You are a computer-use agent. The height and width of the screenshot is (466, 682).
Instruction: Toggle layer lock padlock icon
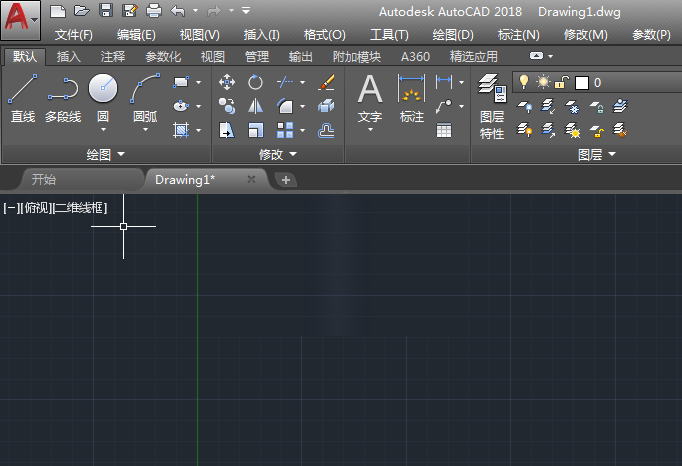[562, 82]
